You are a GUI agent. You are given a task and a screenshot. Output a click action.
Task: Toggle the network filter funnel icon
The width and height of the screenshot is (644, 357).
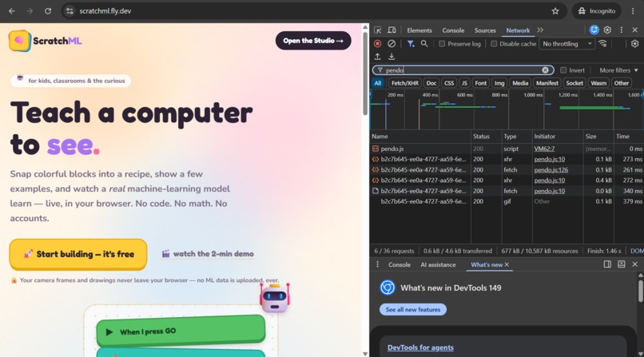click(x=411, y=43)
